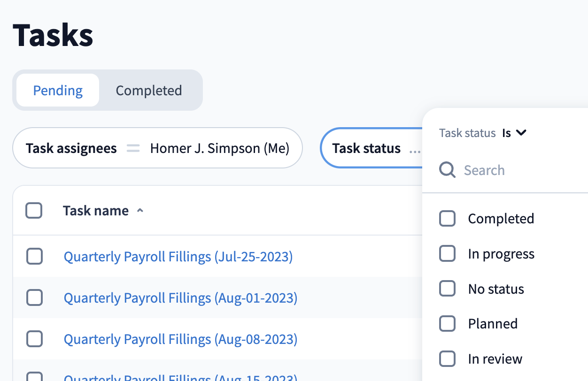The image size is (588, 381).
Task: Click the search magnifier icon
Action: pos(447,170)
